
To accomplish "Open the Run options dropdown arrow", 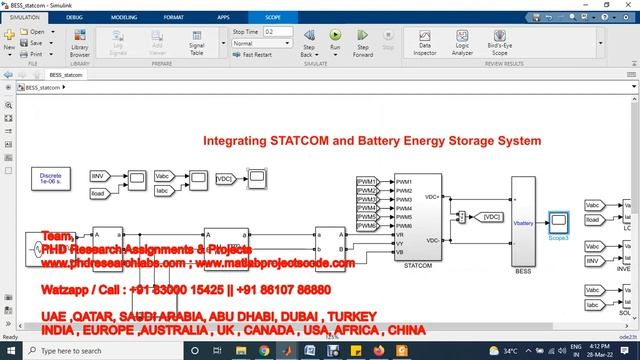I will pyautogui.click(x=335, y=55).
